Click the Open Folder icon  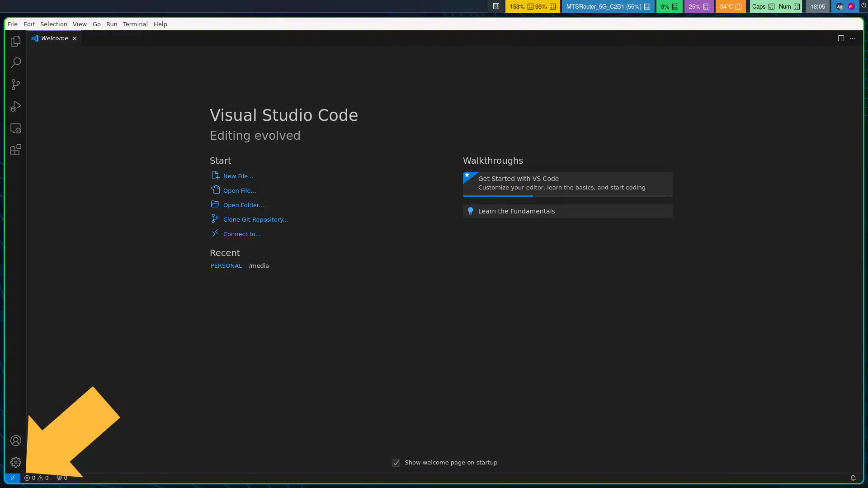215,204
